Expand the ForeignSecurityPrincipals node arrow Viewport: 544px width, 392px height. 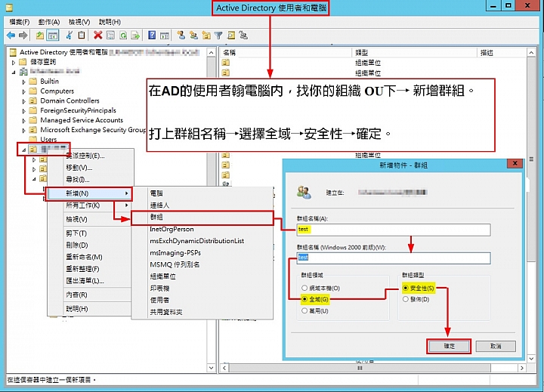click(23, 111)
